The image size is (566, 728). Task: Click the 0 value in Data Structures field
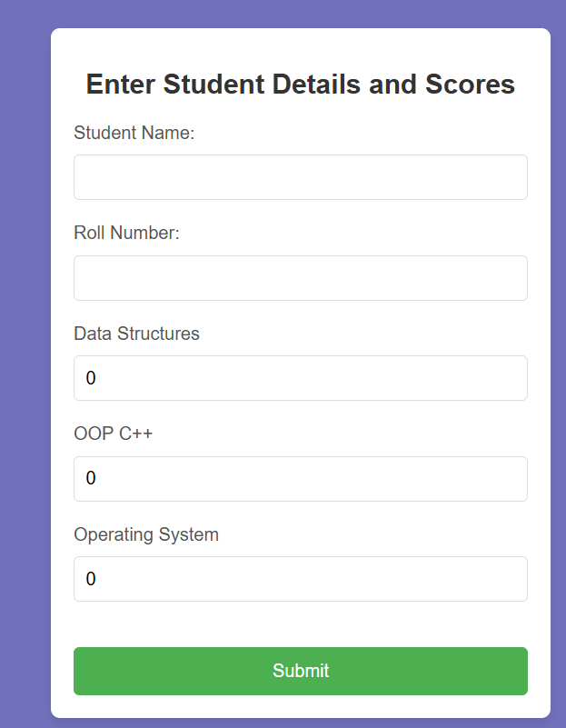[91, 378]
